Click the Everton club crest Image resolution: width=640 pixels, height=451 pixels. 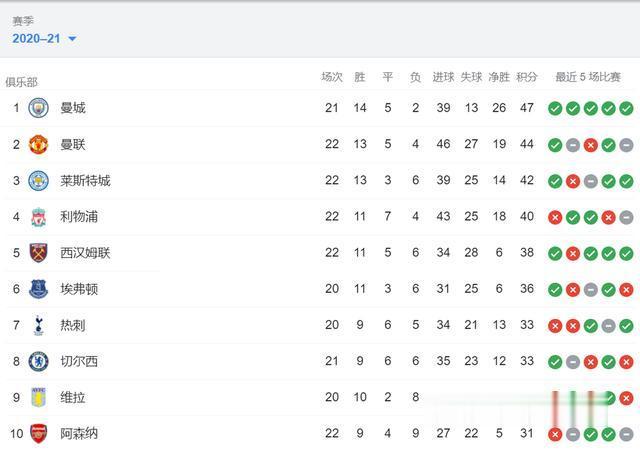38,289
